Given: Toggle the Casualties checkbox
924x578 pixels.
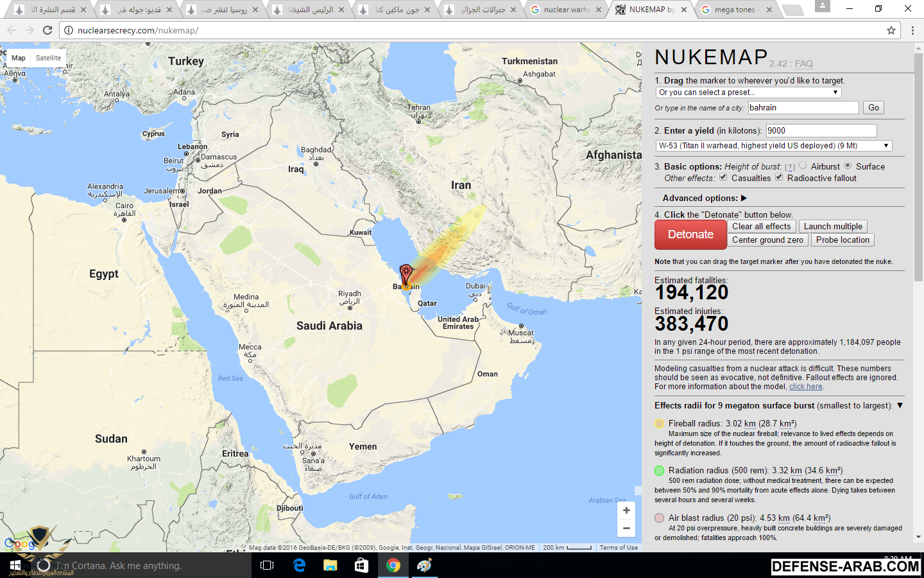Looking at the screenshot, I should pos(723,177).
